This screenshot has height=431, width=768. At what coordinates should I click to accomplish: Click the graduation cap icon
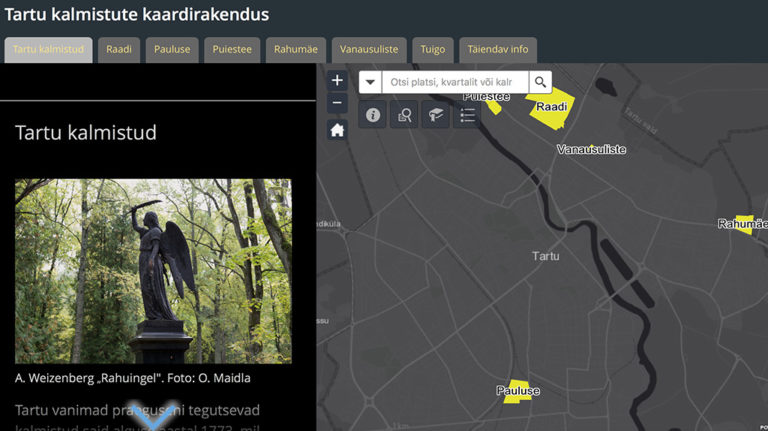[x=435, y=115]
